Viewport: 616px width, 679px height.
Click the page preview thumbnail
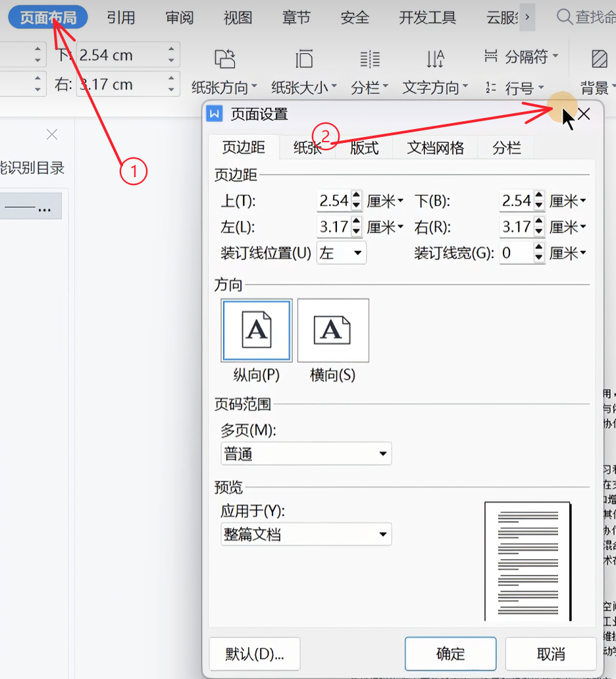point(528,561)
